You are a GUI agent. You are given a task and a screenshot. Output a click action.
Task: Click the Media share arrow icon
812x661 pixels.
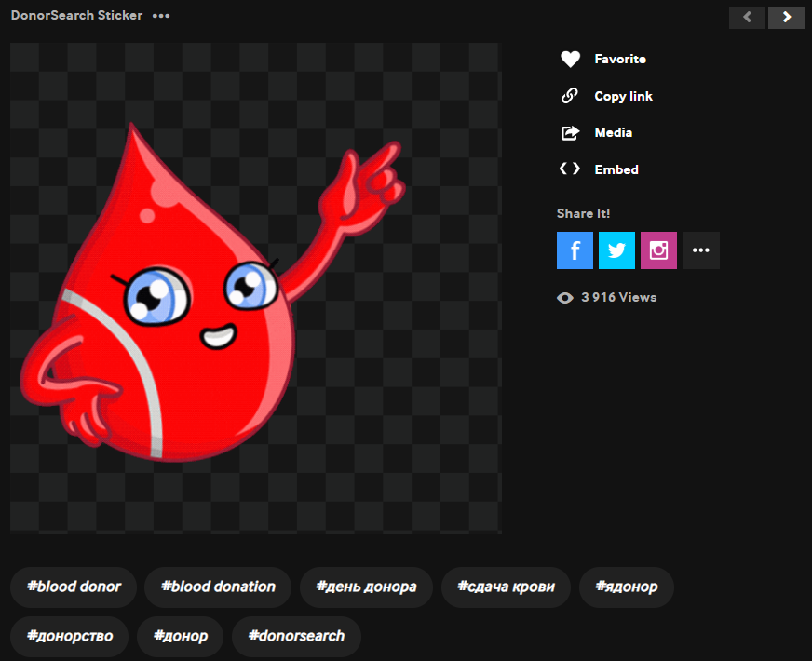[x=570, y=133]
